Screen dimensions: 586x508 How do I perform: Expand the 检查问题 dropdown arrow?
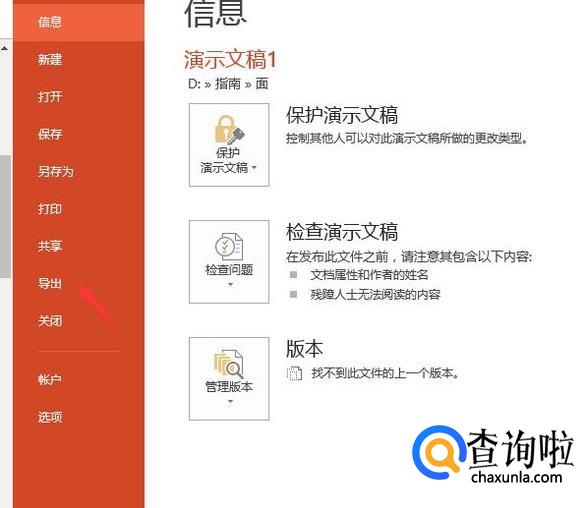pos(230,284)
